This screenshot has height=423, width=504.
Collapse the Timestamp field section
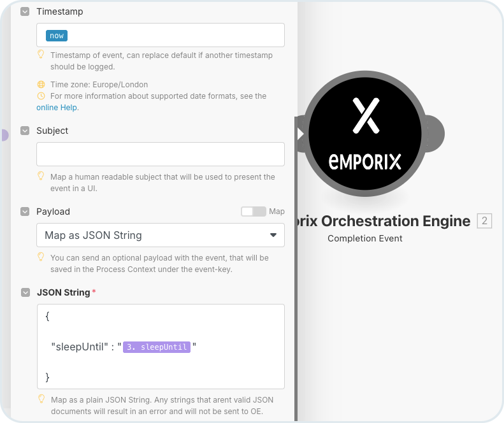click(25, 11)
